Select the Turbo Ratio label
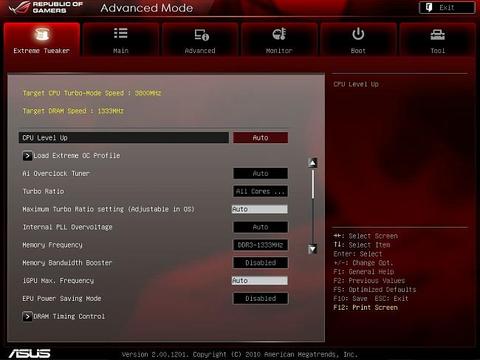This screenshot has width=480, height=360. point(43,191)
